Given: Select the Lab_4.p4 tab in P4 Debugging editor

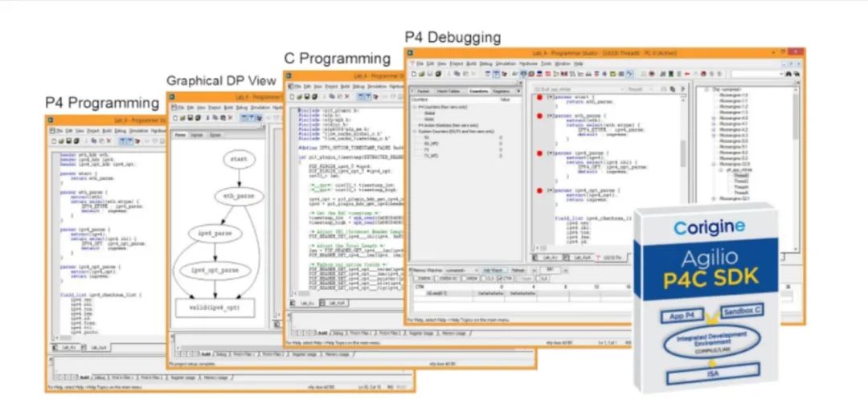Looking at the screenshot, I should click(582, 257).
